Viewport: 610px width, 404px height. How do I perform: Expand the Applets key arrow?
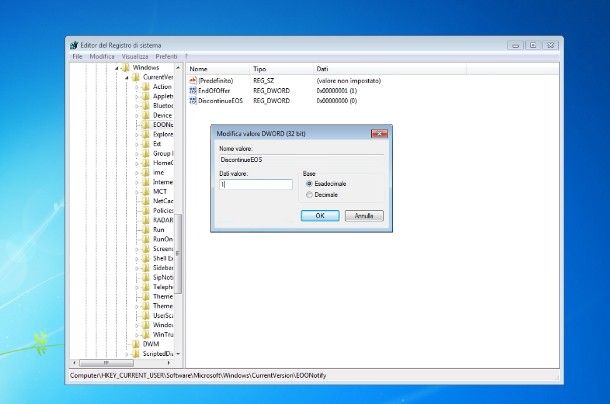137,97
